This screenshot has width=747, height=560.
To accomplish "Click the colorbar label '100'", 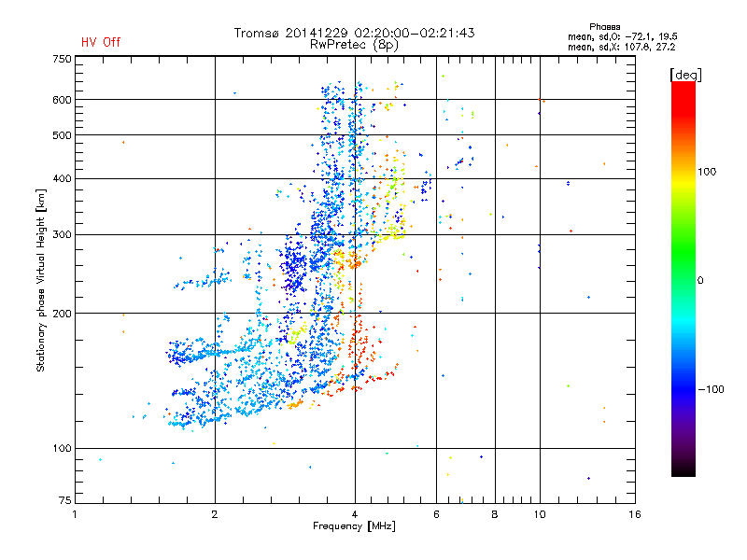I will [707, 172].
